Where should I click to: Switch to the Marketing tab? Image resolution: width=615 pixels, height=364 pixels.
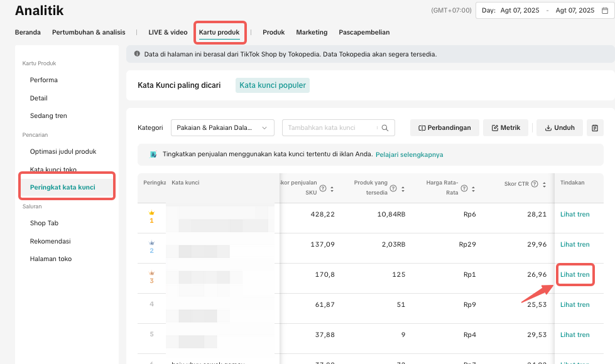pos(312,32)
